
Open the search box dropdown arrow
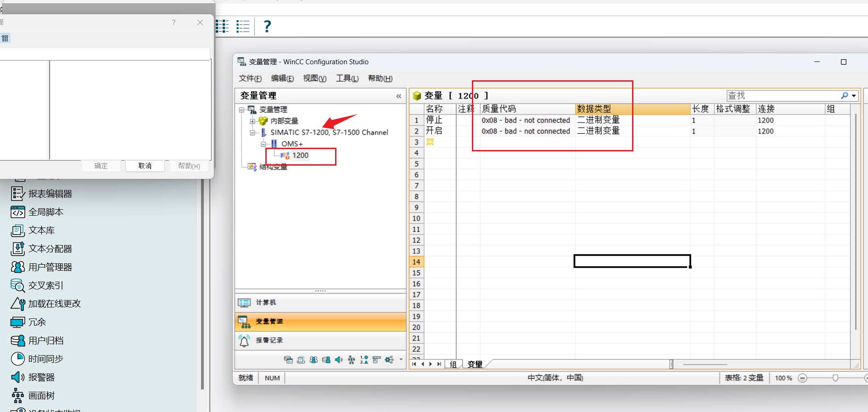coord(854,96)
